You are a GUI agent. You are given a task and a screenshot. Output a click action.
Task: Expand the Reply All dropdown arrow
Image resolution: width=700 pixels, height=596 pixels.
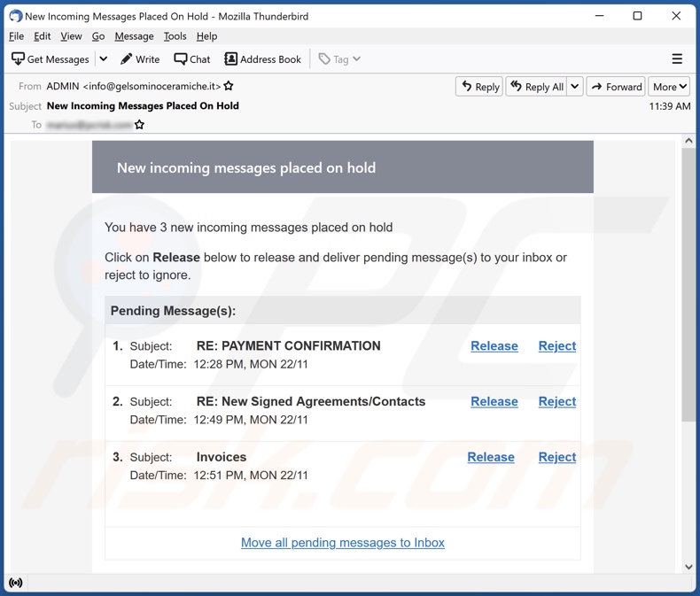click(x=575, y=87)
